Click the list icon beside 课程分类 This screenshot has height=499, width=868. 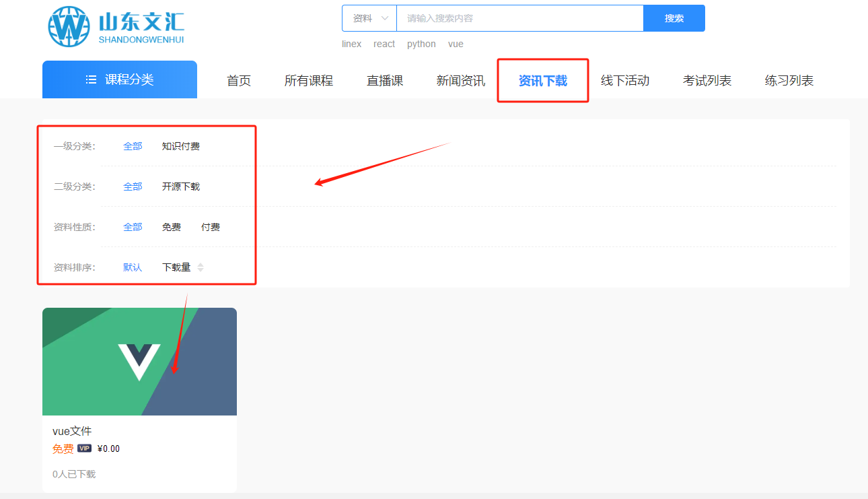click(x=92, y=79)
